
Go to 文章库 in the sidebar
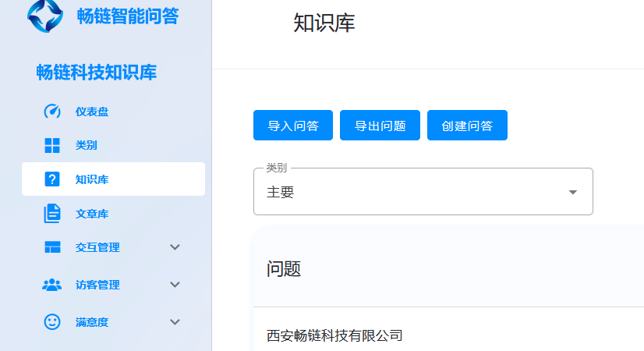[x=92, y=214]
